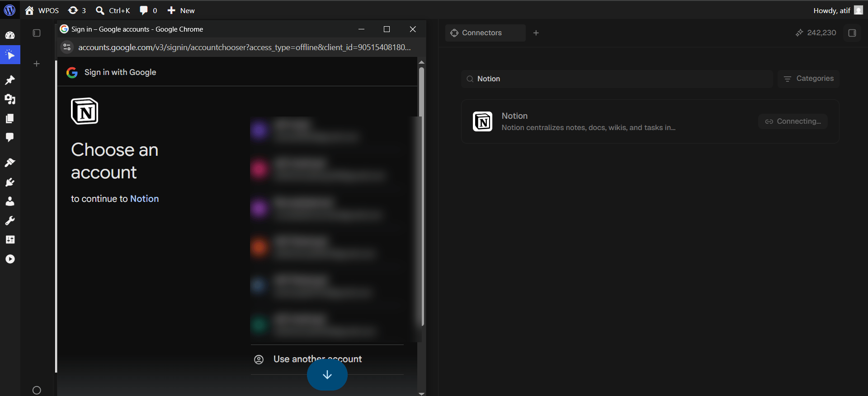Follow the Notion link under Choose an account
The image size is (868, 396).
[144, 199]
